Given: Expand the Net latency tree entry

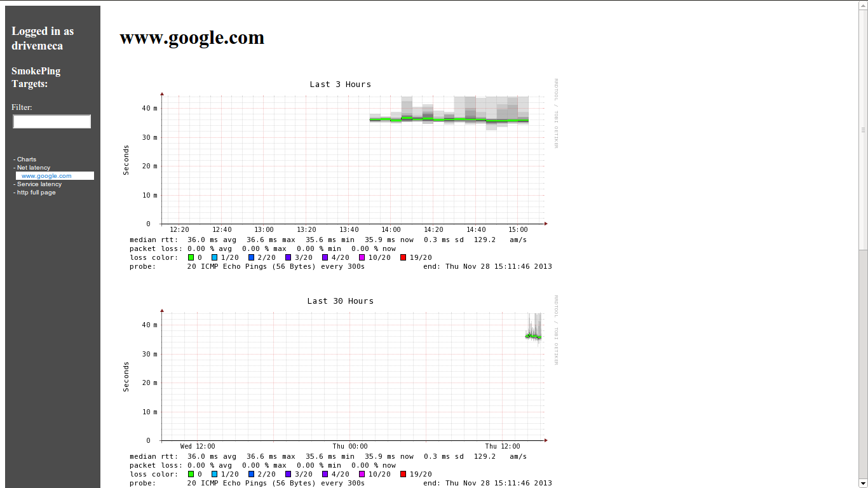Looking at the screenshot, I should [x=32, y=167].
